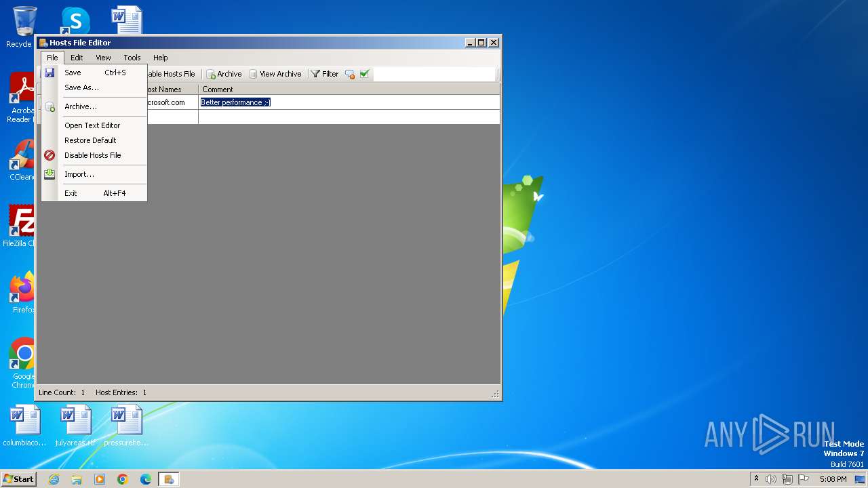
Task: Click the filter text field in toolbar
Action: click(x=434, y=74)
